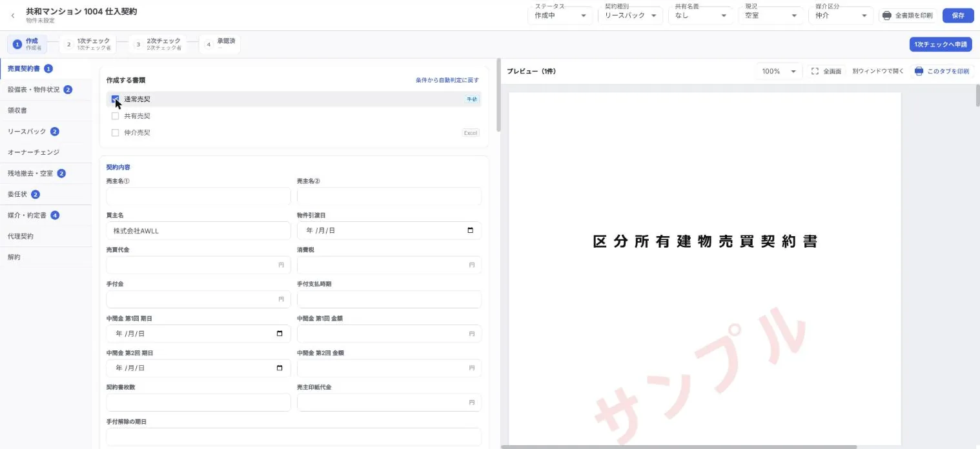Click the 保存 save button
980x449 pixels.
pyautogui.click(x=958, y=15)
